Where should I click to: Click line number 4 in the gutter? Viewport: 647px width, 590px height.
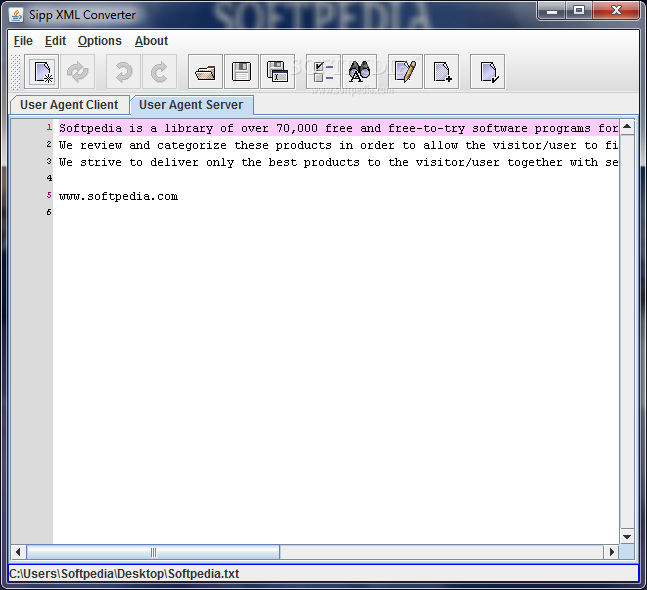pyautogui.click(x=49, y=178)
